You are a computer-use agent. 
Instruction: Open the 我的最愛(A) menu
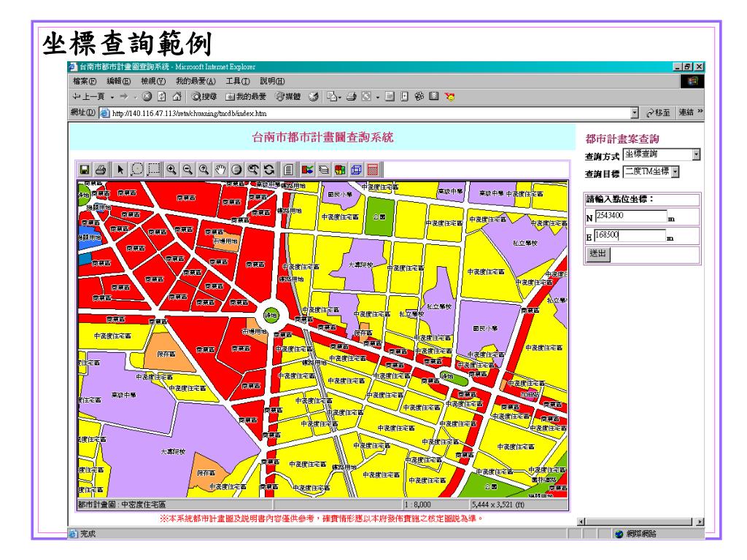(x=196, y=81)
